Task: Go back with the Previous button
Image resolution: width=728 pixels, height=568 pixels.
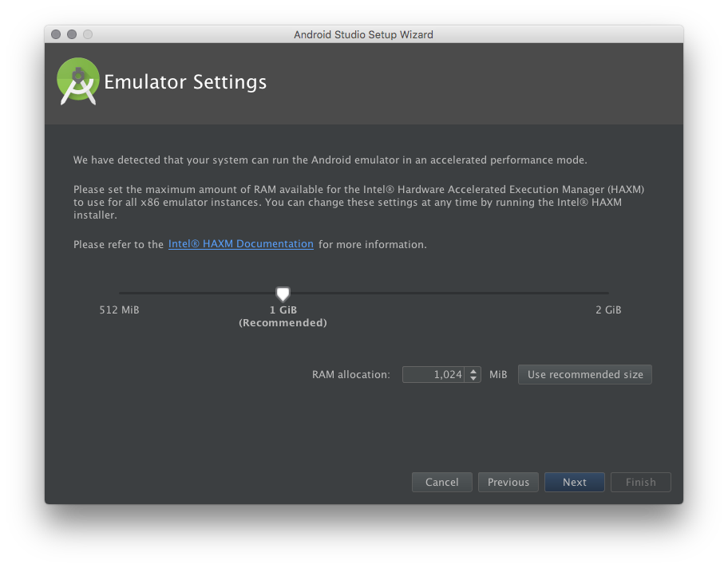Action: 508,482
